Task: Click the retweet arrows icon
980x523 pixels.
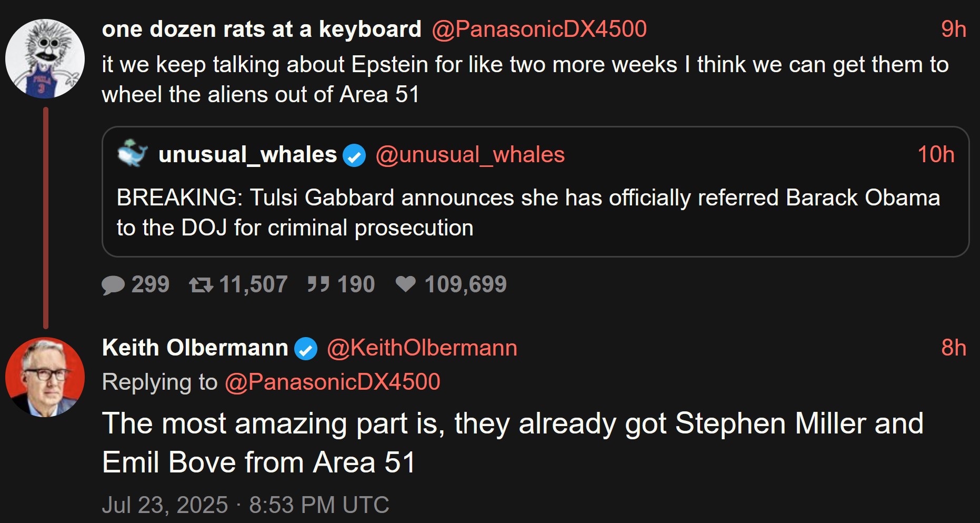Action: pos(201,285)
